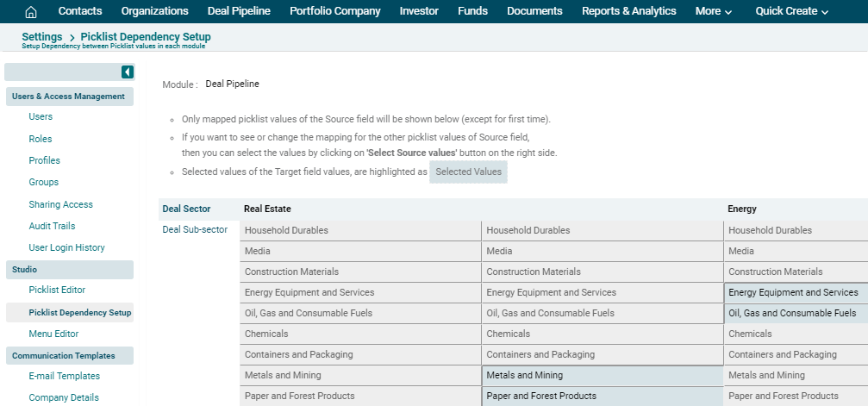Open Menu Editor in Studio section
Image resolution: width=868 pixels, height=406 pixels.
53,334
